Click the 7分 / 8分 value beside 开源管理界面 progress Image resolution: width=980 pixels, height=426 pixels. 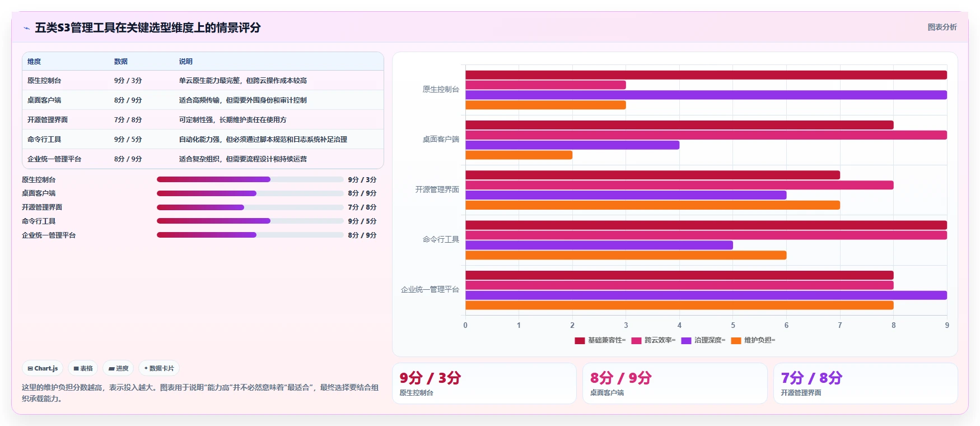coord(362,207)
